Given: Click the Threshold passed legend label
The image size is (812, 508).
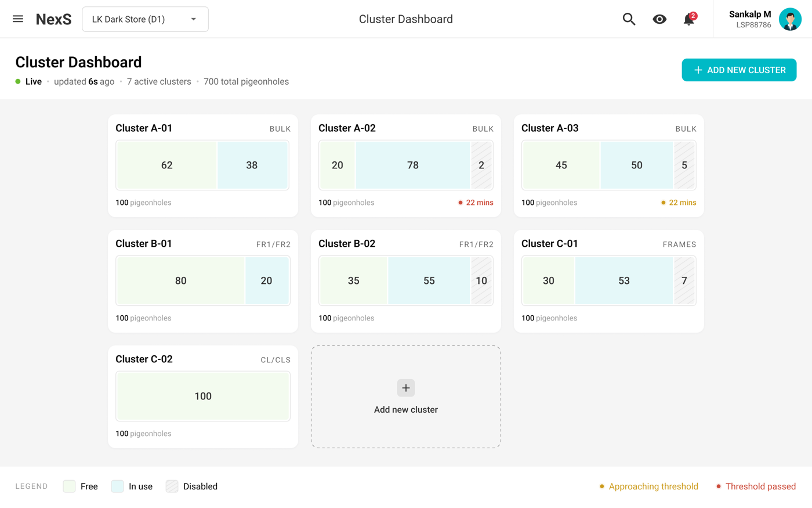Looking at the screenshot, I should pos(760,487).
